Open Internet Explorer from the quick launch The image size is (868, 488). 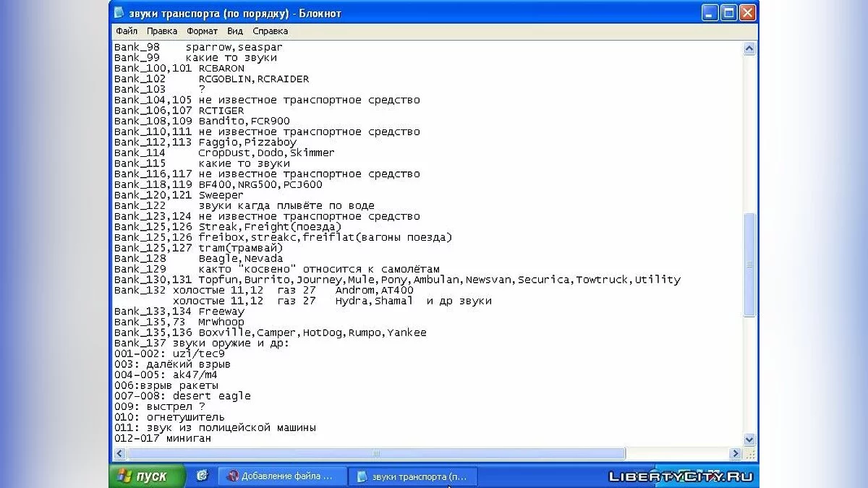coord(202,476)
